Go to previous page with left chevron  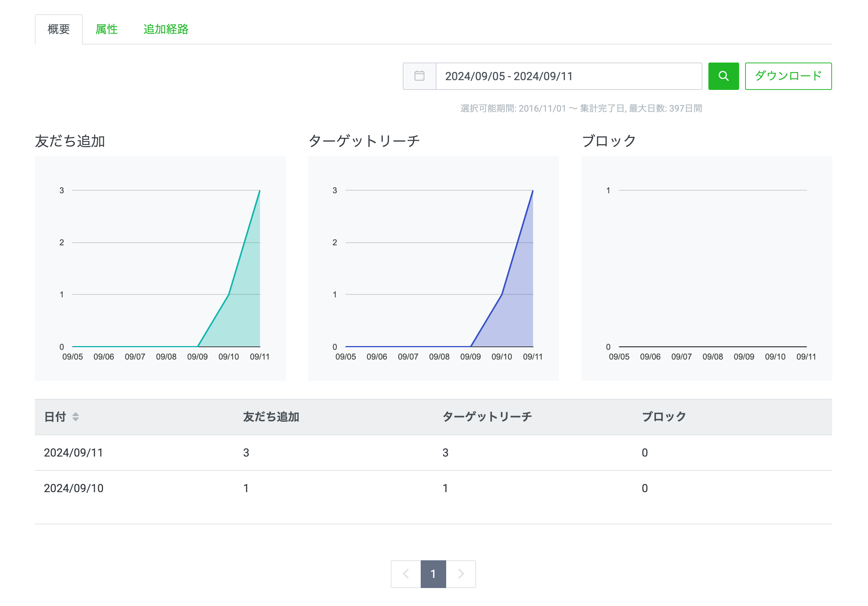[406, 574]
